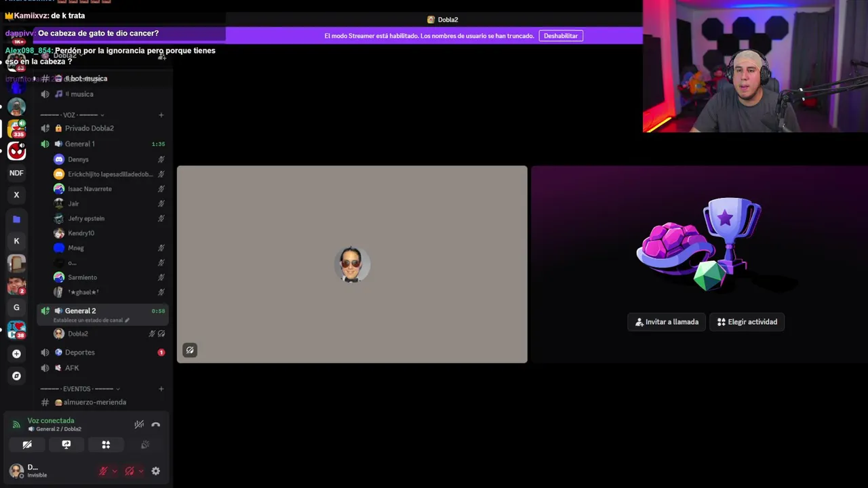
Task: Open the X server icon
Action: click(x=16, y=195)
